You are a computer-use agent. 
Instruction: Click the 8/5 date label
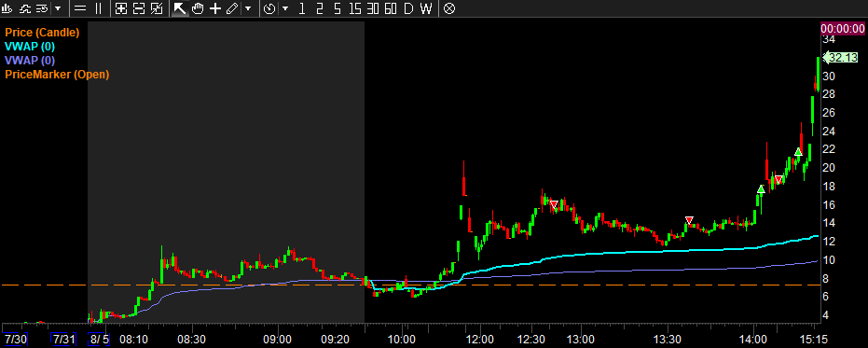point(100,338)
